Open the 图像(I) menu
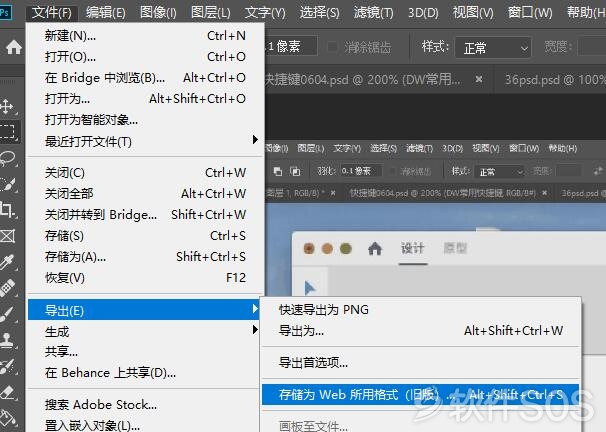 (158, 13)
